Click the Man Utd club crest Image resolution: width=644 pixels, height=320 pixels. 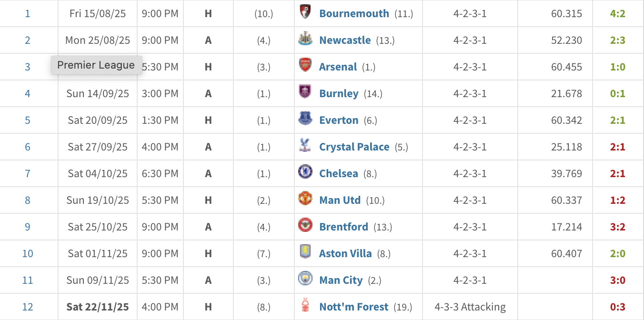pos(305,200)
